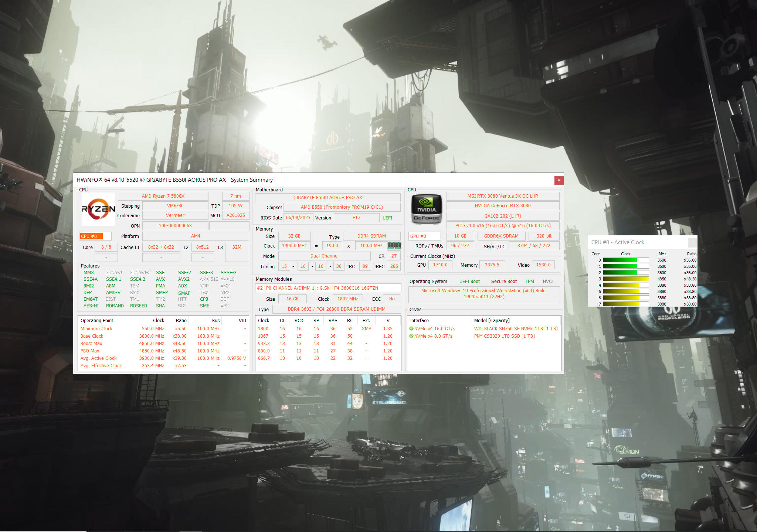Click the Core 3 clock bar at 4850 MHz

tap(626, 279)
